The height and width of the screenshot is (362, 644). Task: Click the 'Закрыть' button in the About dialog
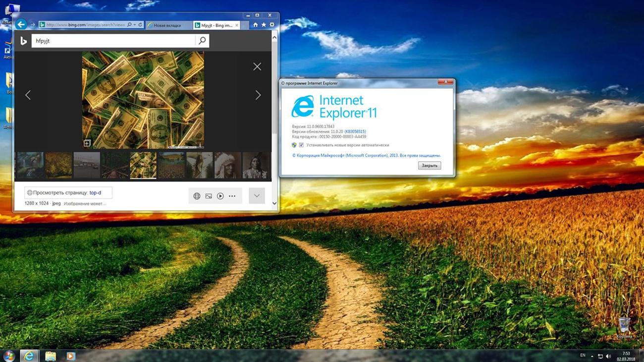coord(429,166)
